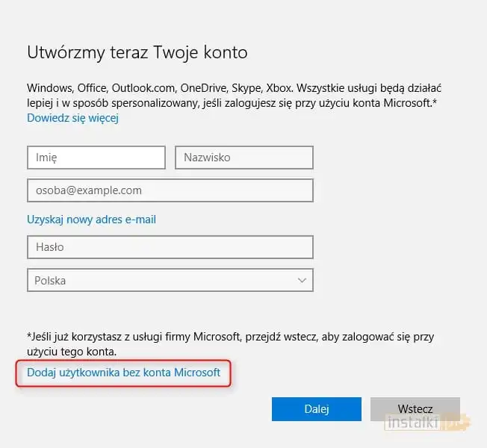Click the word Skype in the description

pyautogui.click(x=250, y=87)
